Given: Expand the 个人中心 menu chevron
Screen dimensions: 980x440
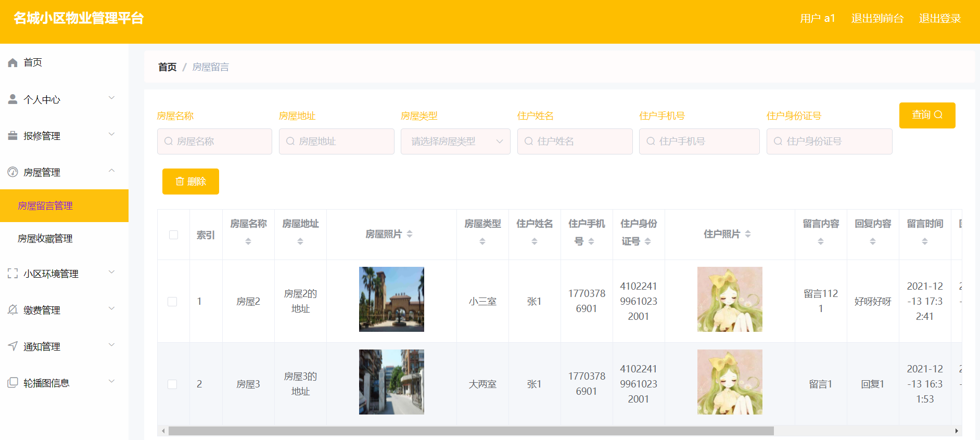Looking at the screenshot, I should 111,98.
